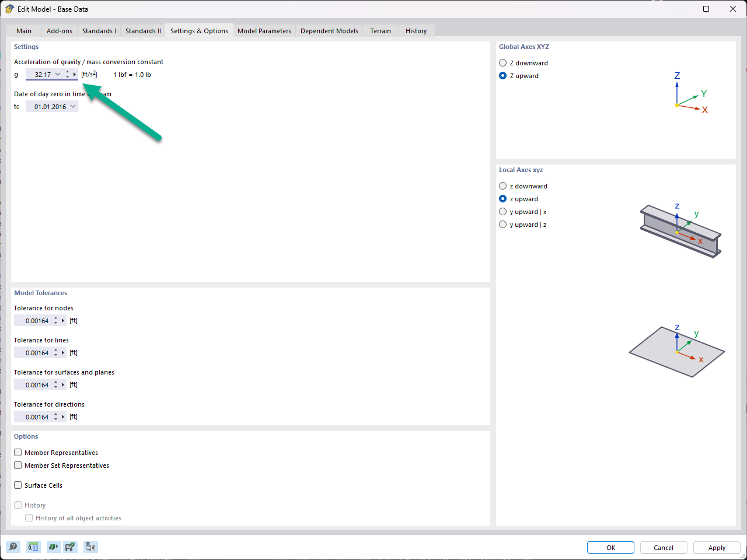
Task: Adjust Tolerance for directions spinner
Action: 56,417
